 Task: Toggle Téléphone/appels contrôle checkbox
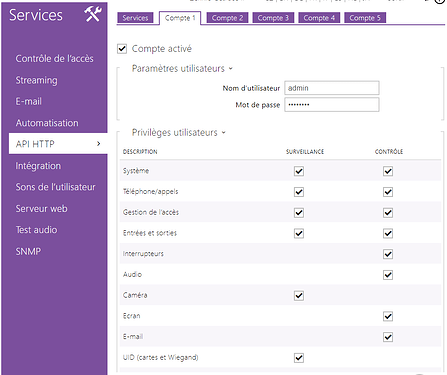pyautogui.click(x=388, y=192)
